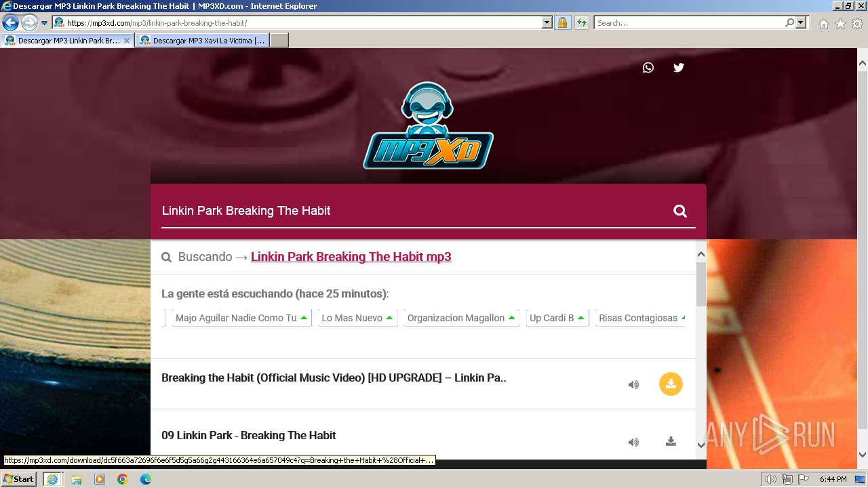Image resolution: width=868 pixels, height=488 pixels.
Task: Share page via Twitter icon
Action: click(x=679, y=67)
